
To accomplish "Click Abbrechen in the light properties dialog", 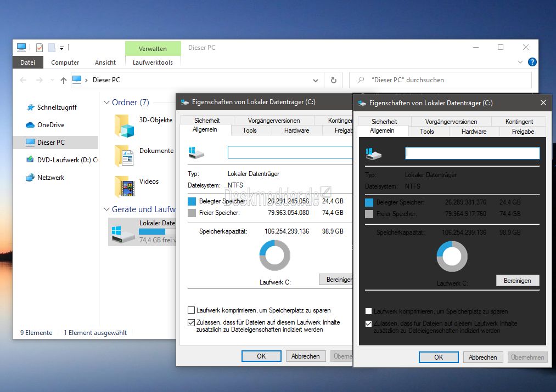I will [305, 356].
